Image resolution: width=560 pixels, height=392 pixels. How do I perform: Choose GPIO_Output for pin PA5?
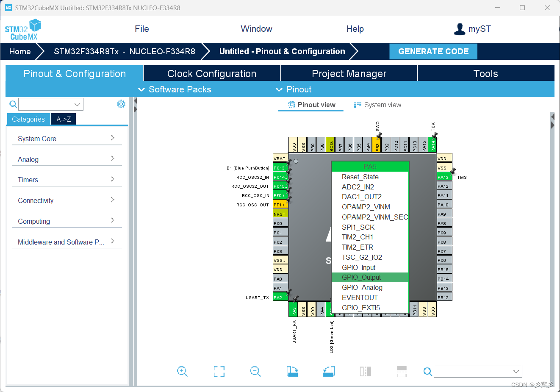(x=370, y=277)
